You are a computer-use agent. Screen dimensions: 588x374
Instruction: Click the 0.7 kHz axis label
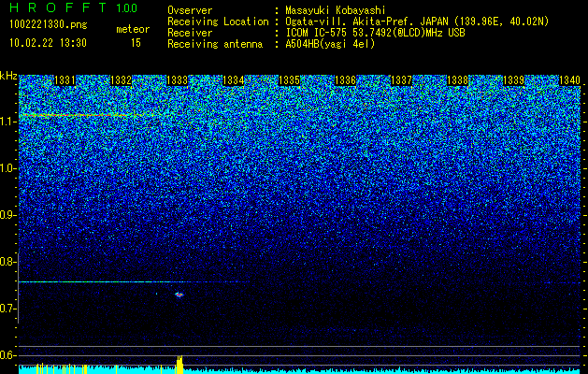coord(8,309)
